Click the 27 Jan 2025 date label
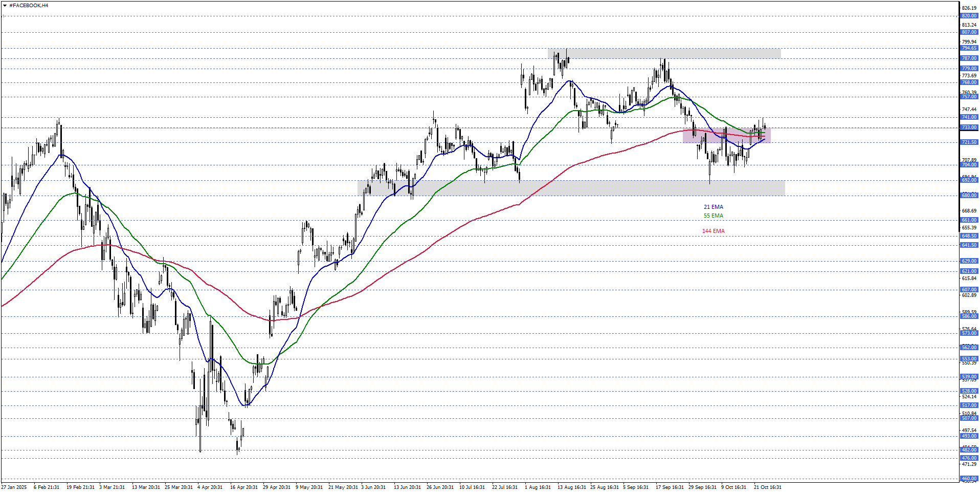 point(14,487)
